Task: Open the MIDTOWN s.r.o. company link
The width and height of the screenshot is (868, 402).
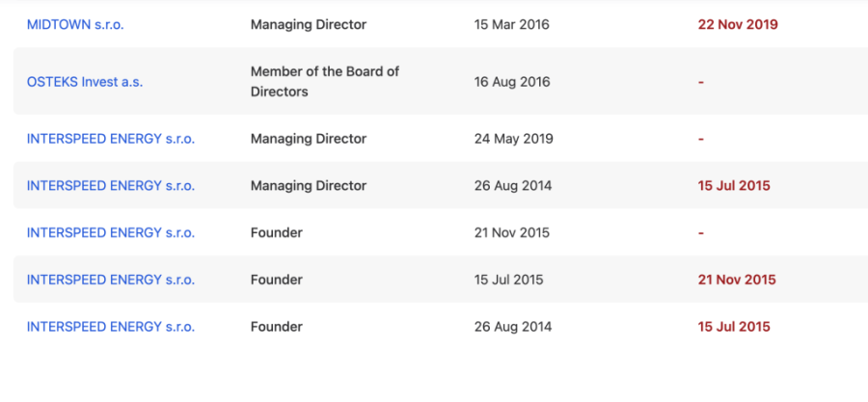Action: 75,25
